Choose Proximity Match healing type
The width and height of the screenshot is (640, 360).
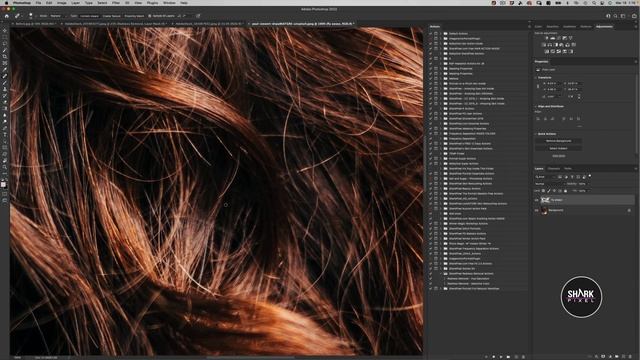click(x=134, y=16)
